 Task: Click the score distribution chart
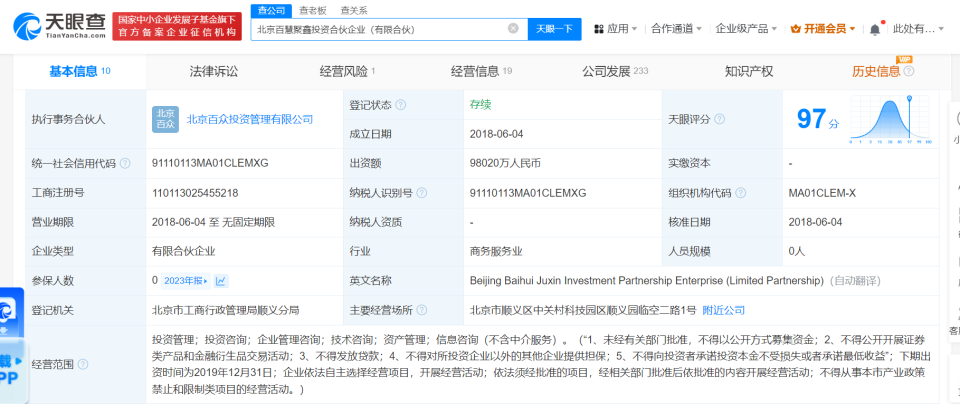[891, 120]
